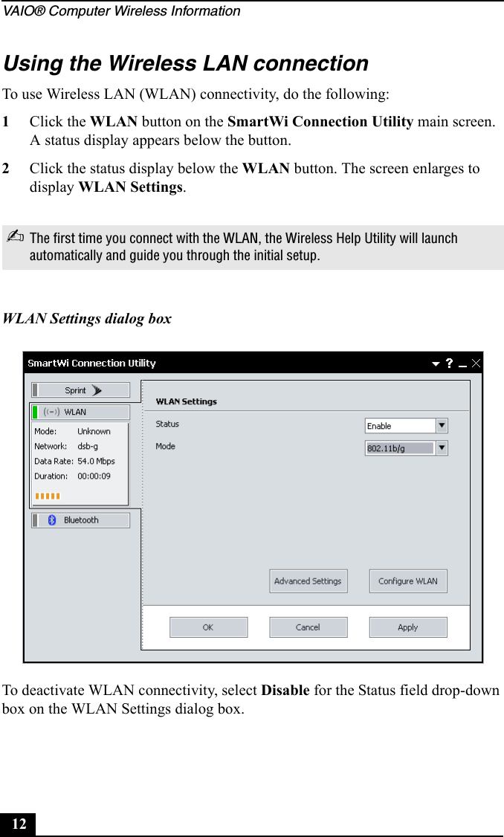Click the Data Rate 54.0 Mbps value
Viewport: 504px width, 837px height.
96,461
